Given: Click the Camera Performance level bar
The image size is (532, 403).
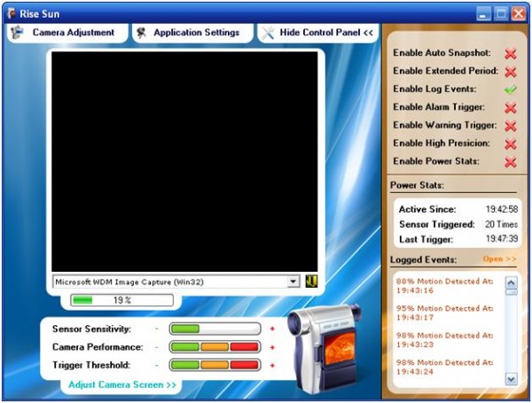Looking at the screenshot, I should click(x=215, y=347).
